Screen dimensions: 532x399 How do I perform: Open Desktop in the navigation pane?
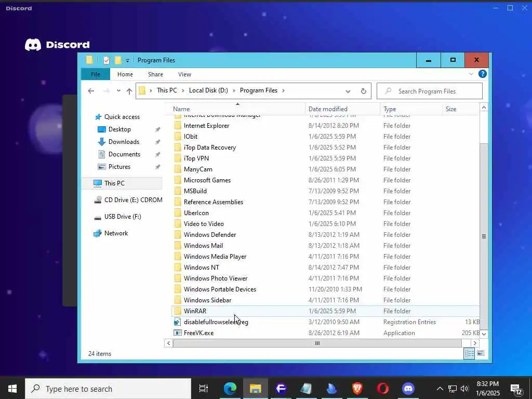[x=119, y=129]
